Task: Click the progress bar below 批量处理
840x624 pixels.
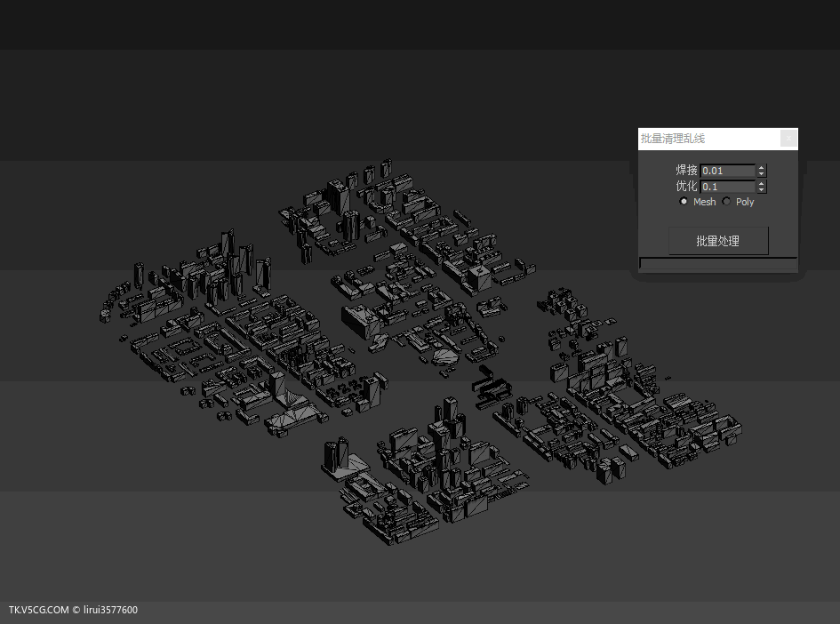Action: 718,264
